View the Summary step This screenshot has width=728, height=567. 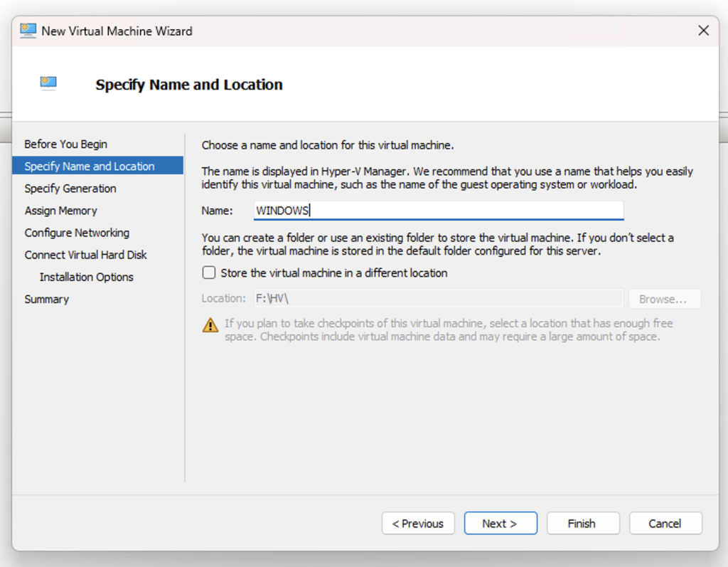46,300
